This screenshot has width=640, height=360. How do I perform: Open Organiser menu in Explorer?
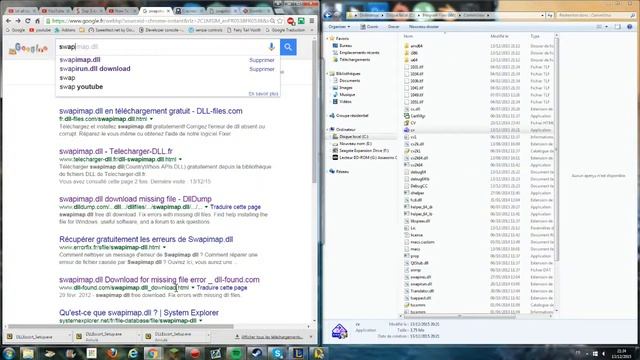pyautogui.click(x=339, y=27)
